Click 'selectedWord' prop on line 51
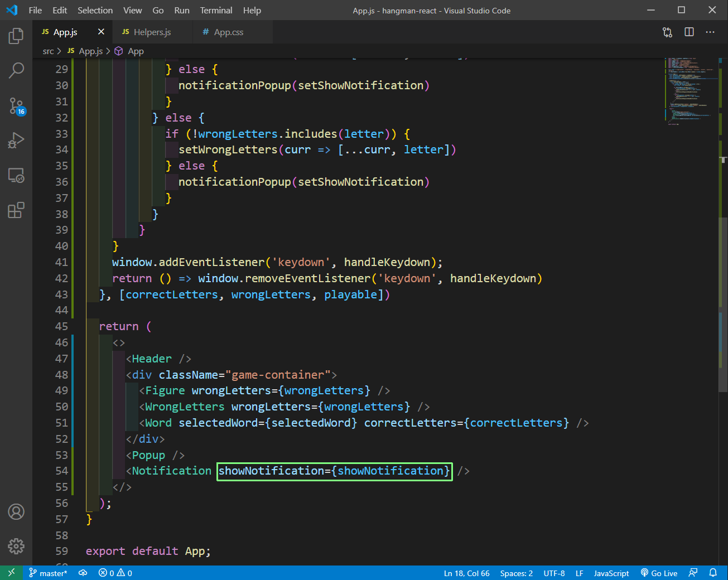The image size is (728, 580). pos(218,423)
